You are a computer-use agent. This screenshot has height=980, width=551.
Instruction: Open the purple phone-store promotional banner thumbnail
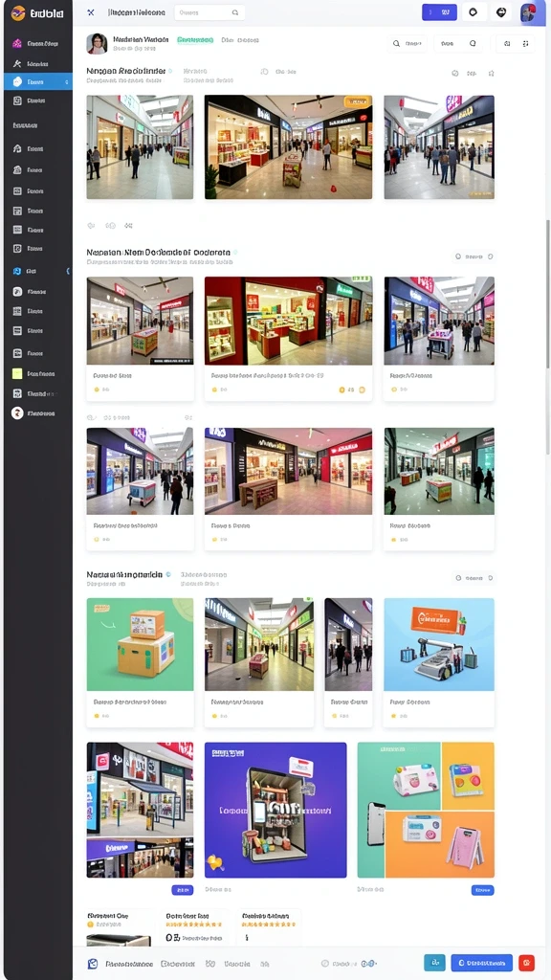[x=275, y=810]
